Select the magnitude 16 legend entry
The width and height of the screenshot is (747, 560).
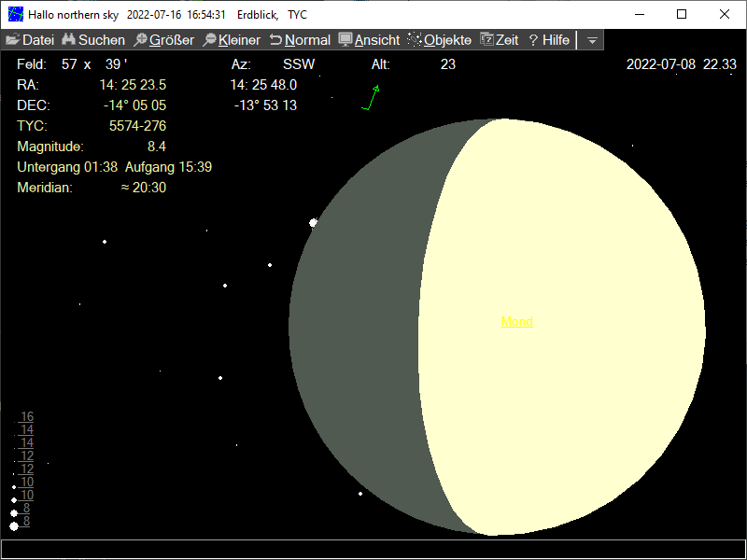coord(27,416)
